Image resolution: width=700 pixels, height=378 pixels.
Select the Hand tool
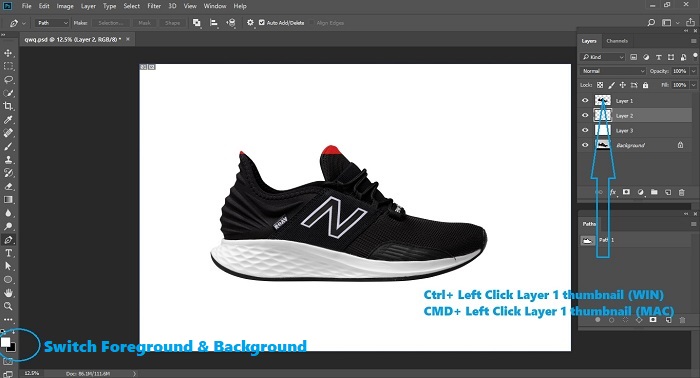pyautogui.click(x=8, y=293)
